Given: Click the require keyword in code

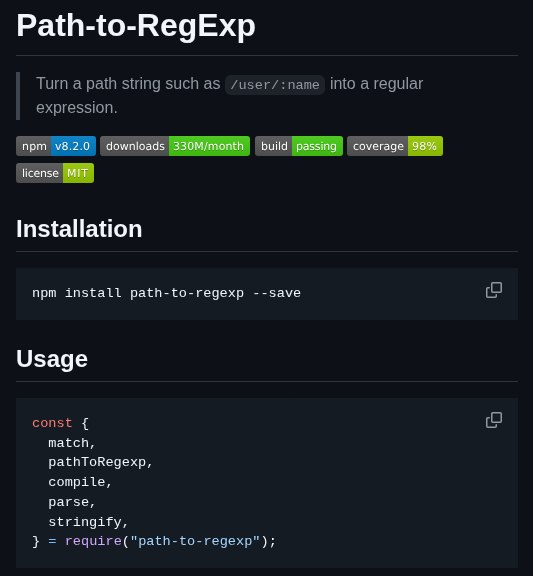Looking at the screenshot, I should [x=93, y=541].
